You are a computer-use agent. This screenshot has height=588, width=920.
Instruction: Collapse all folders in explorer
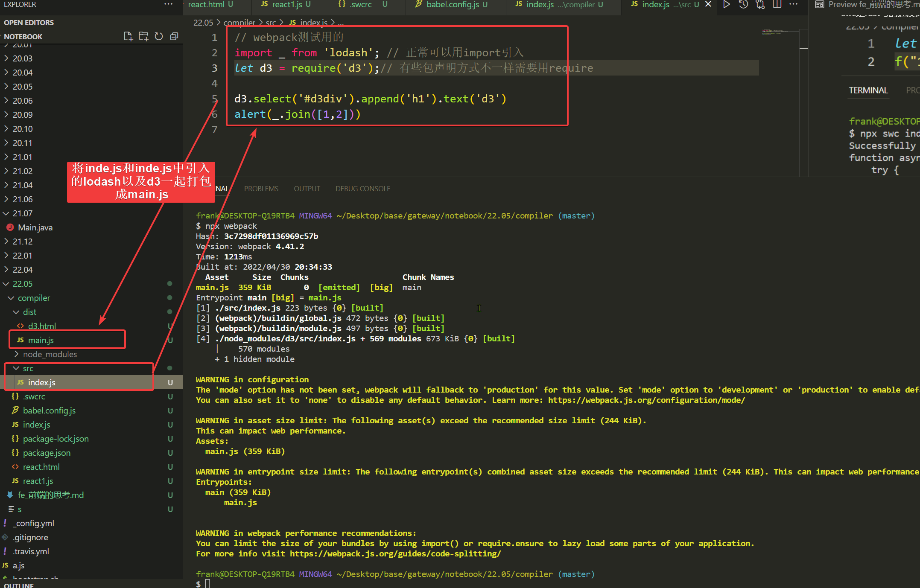coord(174,37)
